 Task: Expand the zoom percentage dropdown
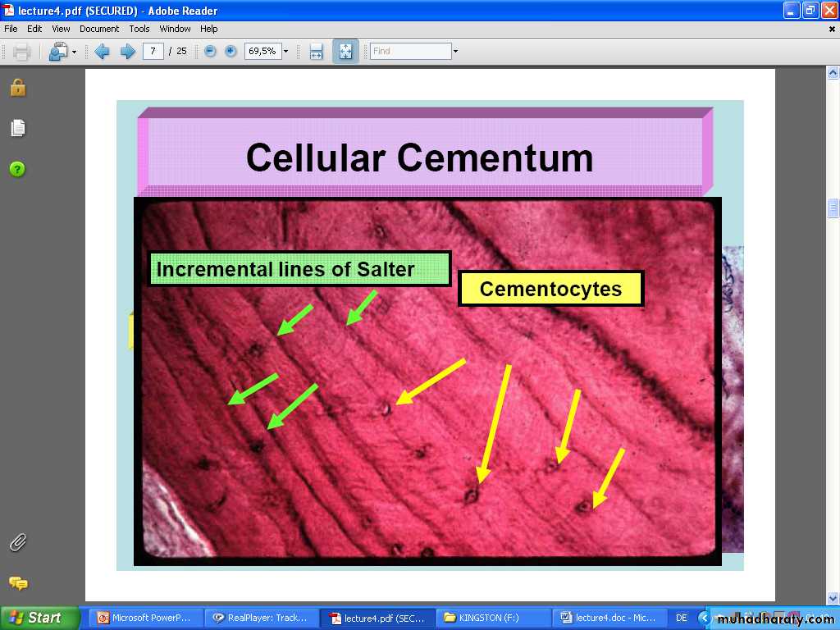[286, 51]
